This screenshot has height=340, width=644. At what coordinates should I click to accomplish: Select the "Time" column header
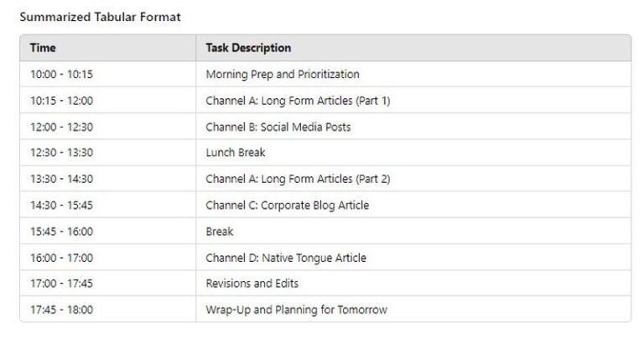(43, 48)
